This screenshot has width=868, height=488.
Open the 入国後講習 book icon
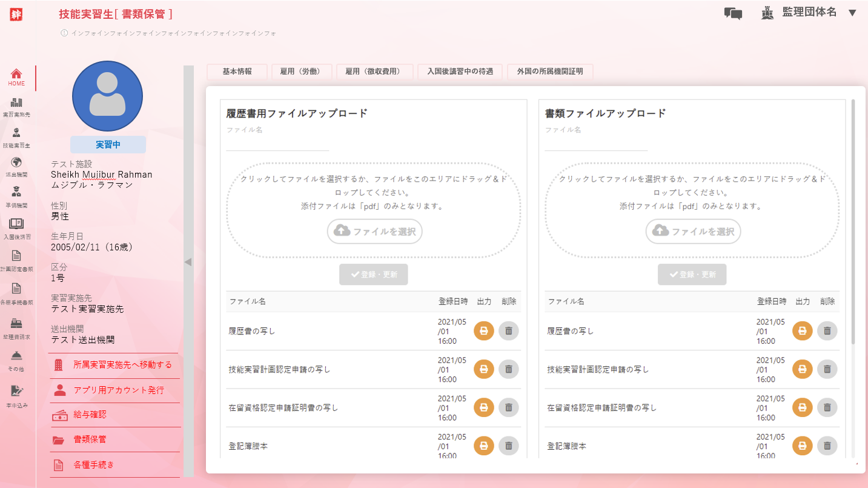16,228
